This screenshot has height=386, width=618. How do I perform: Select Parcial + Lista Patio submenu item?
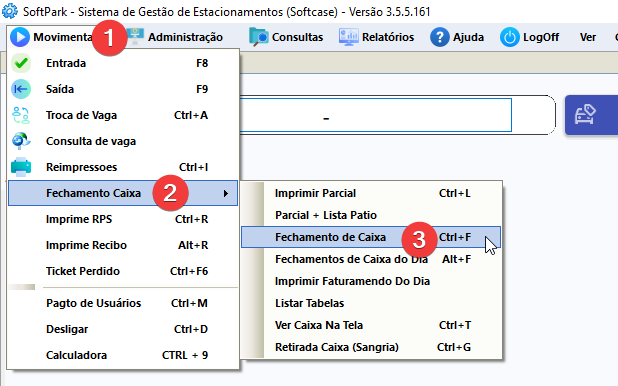click(x=371, y=215)
